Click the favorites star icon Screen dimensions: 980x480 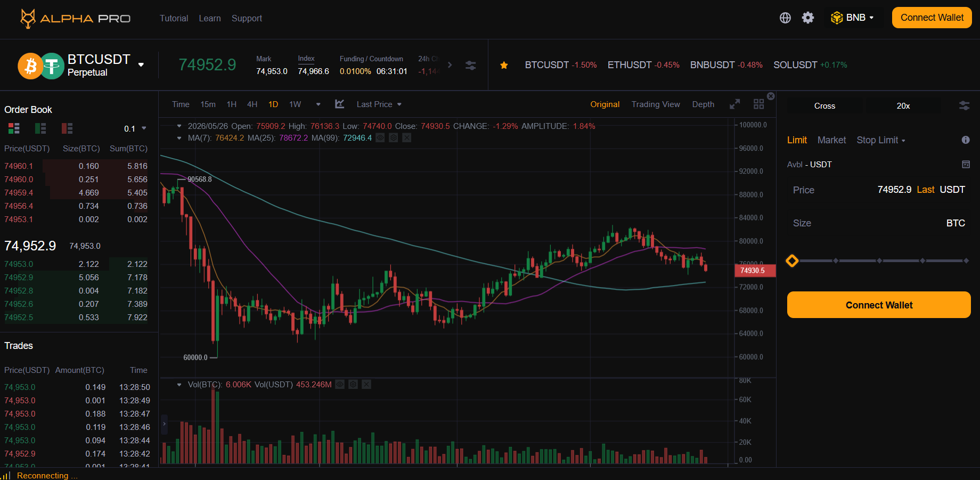(x=504, y=65)
